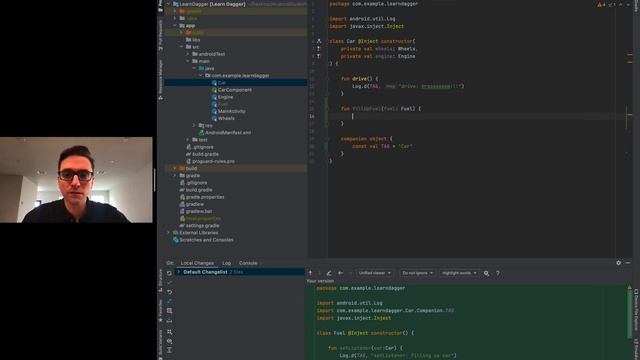The height and width of the screenshot is (360, 640).
Task: Place cursor in fillUpFuel function body
Action: 353,116
